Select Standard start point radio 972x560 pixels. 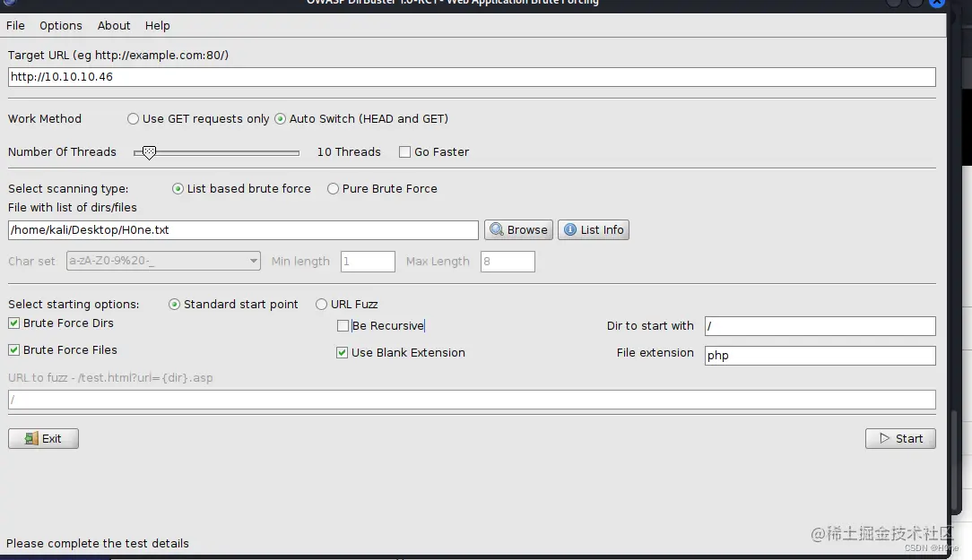click(x=174, y=304)
